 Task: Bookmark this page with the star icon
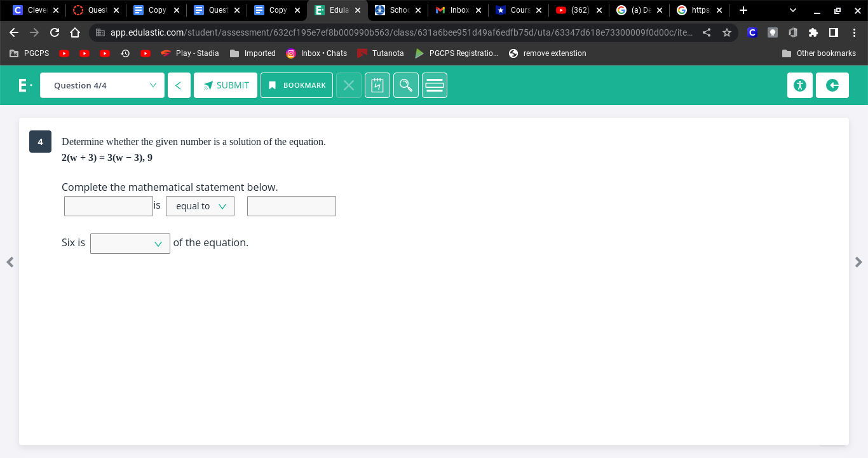click(727, 32)
